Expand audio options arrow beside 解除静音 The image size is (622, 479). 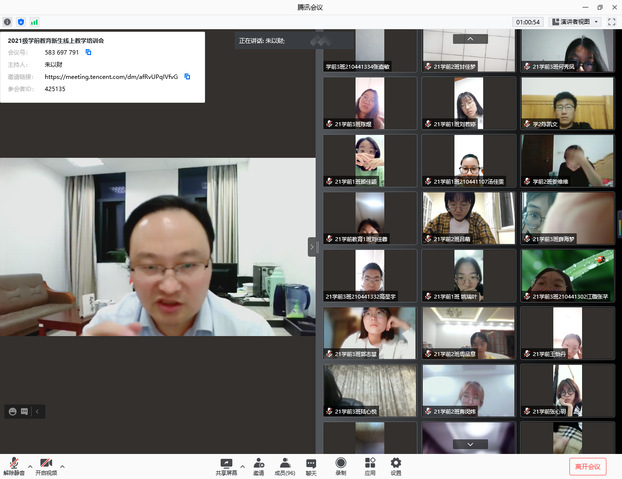(x=30, y=466)
